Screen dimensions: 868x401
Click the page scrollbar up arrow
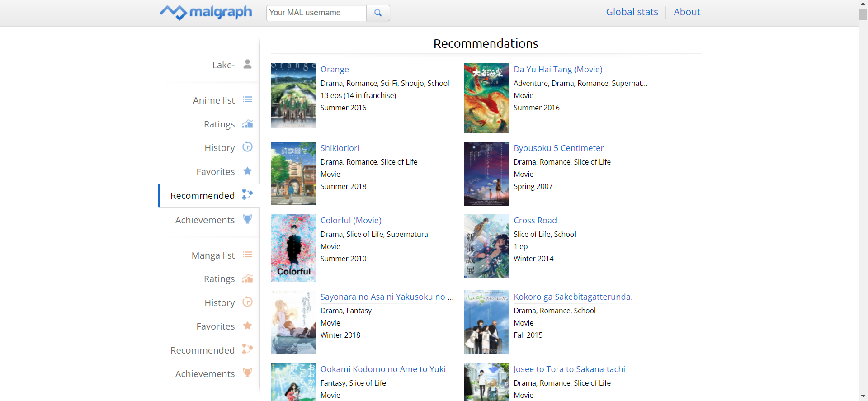tap(863, 4)
